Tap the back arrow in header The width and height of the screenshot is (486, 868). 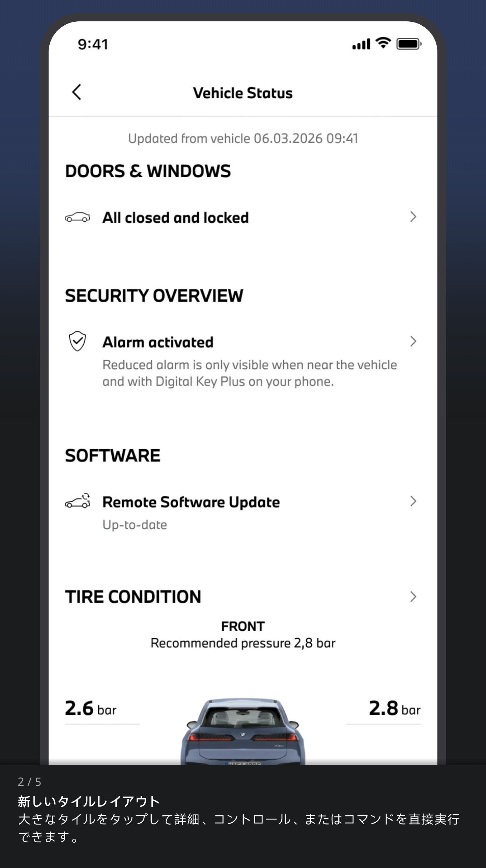[x=77, y=92]
